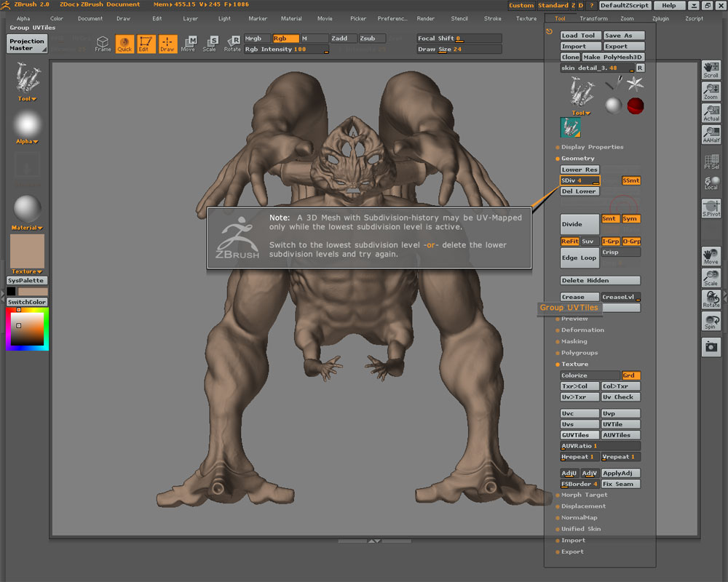Click the Projection Master button
The width and height of the screenshot is (728, 582).
point(27,44)
